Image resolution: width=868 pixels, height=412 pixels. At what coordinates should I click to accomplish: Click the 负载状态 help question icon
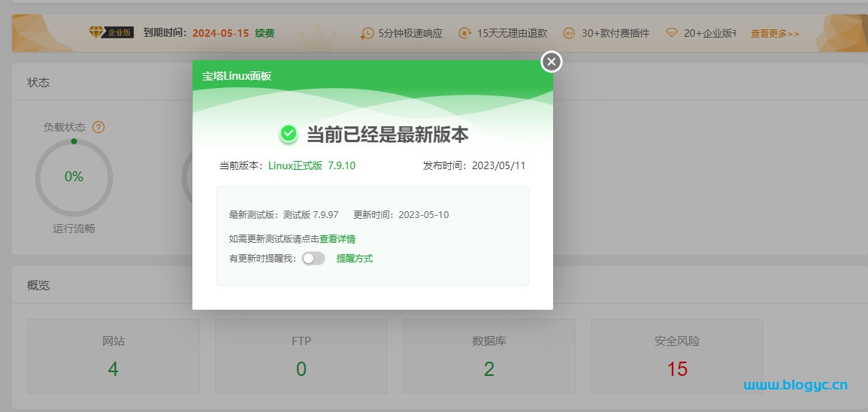[x=98, y=127]
